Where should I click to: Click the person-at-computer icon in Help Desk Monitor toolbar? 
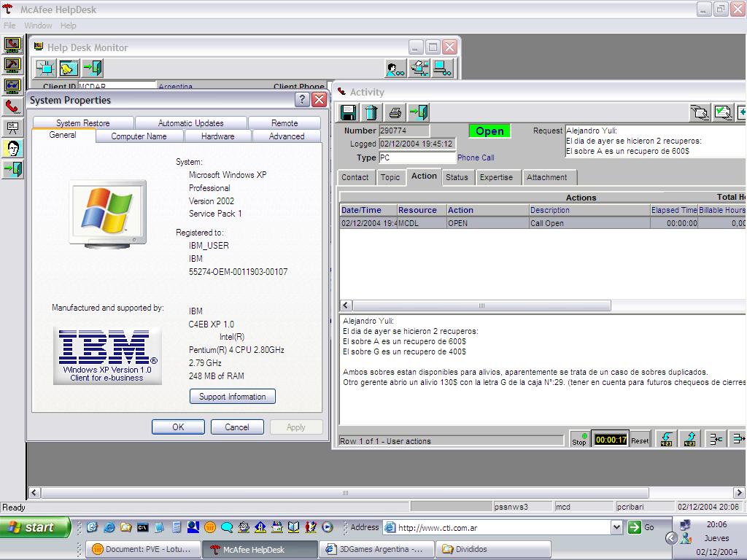point(419,69)
